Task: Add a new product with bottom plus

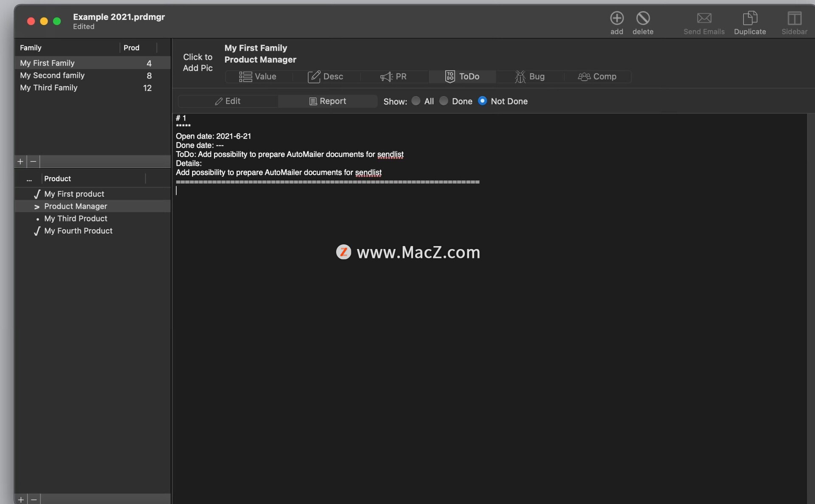Action: point(21,499)
